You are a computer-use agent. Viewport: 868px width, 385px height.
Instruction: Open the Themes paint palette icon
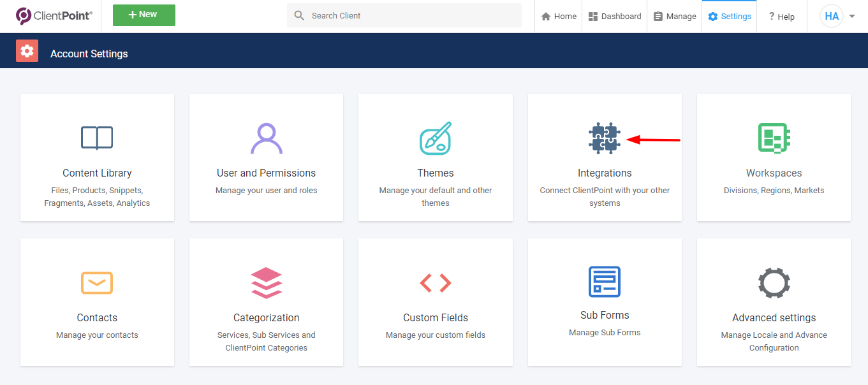pyautogui.click(x=436, y=138)
